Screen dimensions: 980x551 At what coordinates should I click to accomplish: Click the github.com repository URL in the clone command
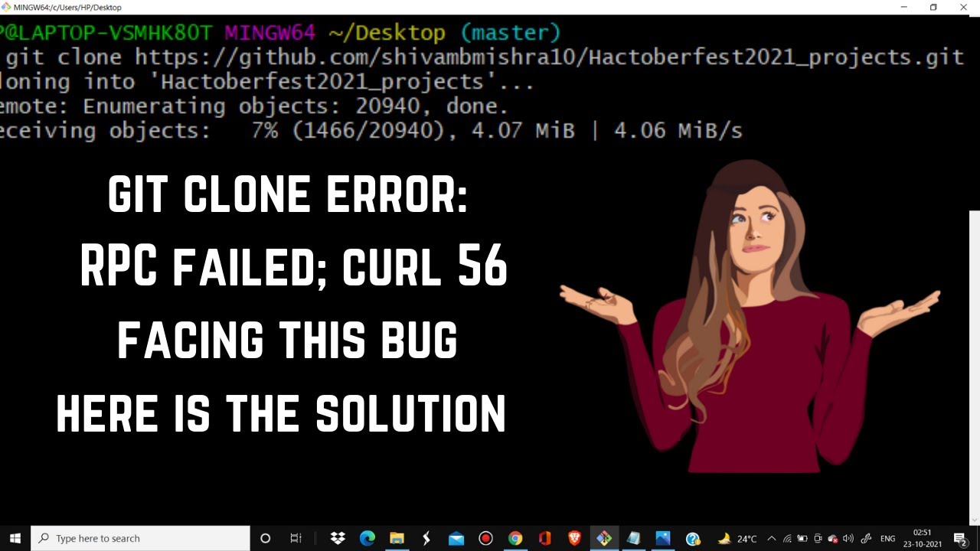click(x=549, y=57)
